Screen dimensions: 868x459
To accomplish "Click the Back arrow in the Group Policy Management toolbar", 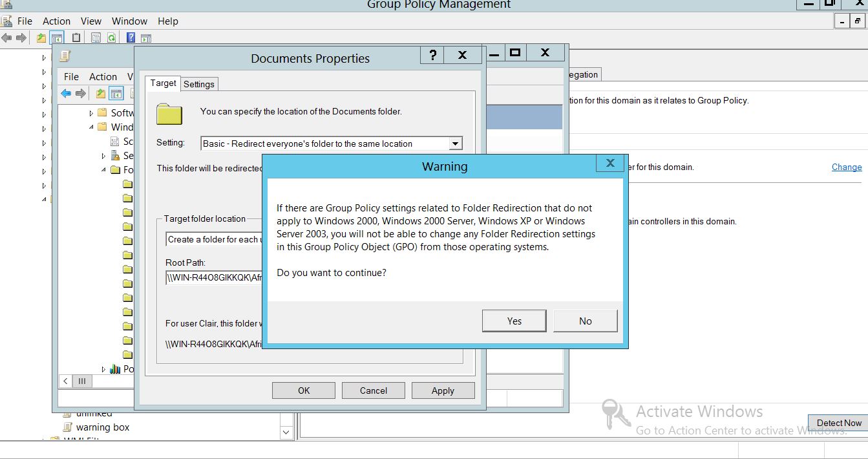I will pyautogui.click(x=7, y=38).
